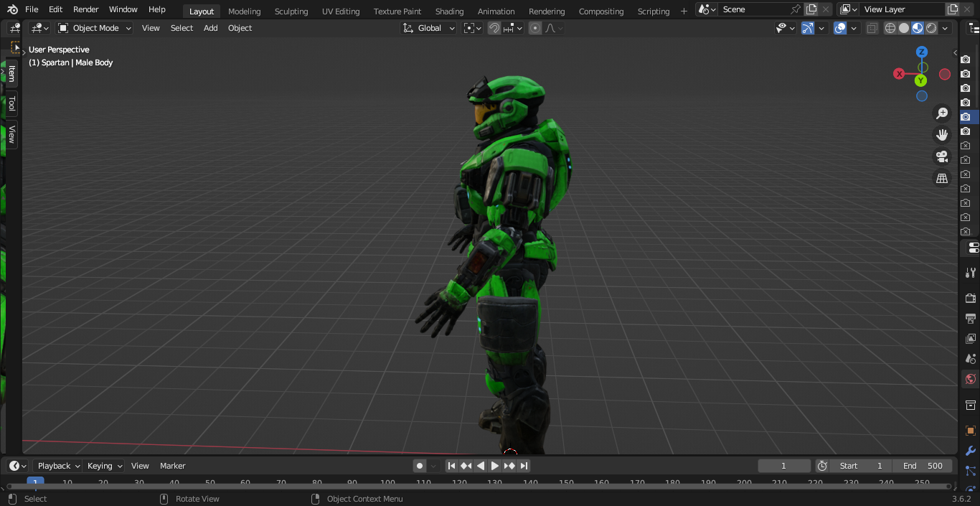
Task: Toggle snapping magnet on or off
Action: pos(494,28)
